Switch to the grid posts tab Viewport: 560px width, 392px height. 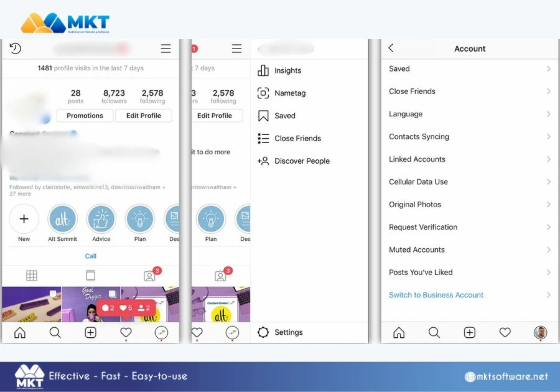click(32, 276)
